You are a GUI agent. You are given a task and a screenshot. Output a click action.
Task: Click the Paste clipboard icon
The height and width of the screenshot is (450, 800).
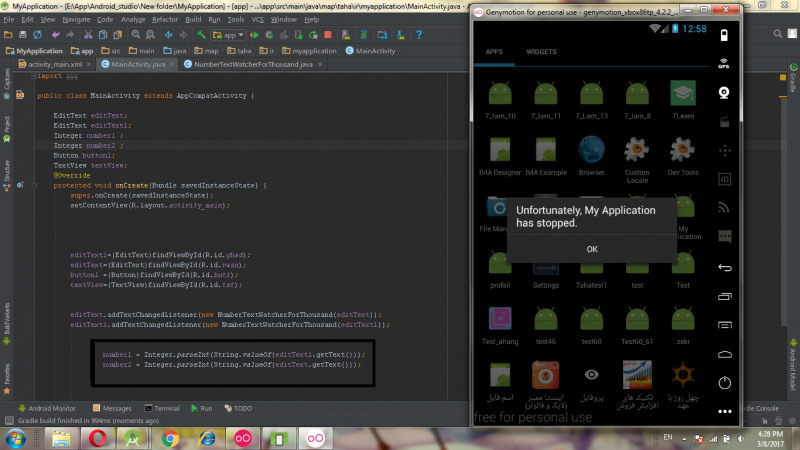pos(117,35)
